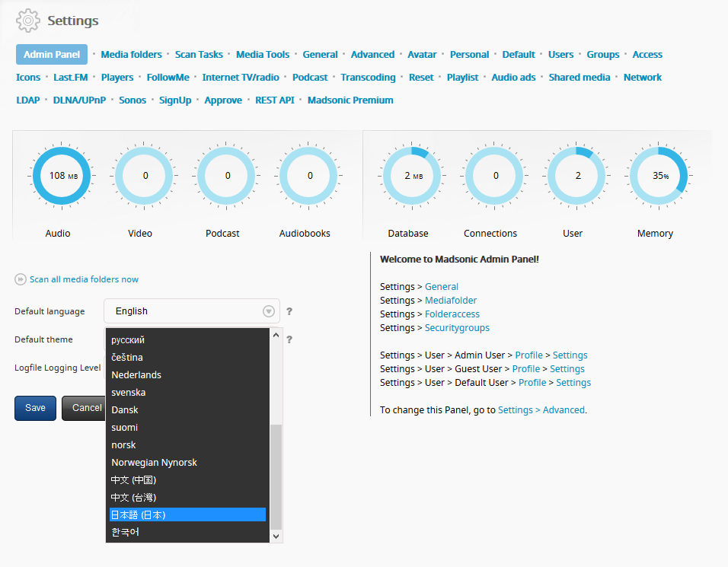728x567 pixels.
Task: Choose 中文 (中国) language option
Action: coord(187,479)
